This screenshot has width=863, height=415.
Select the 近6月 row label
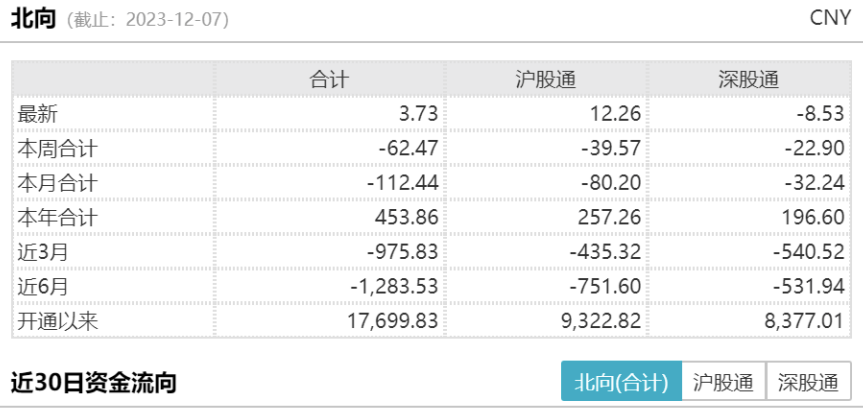42,286
